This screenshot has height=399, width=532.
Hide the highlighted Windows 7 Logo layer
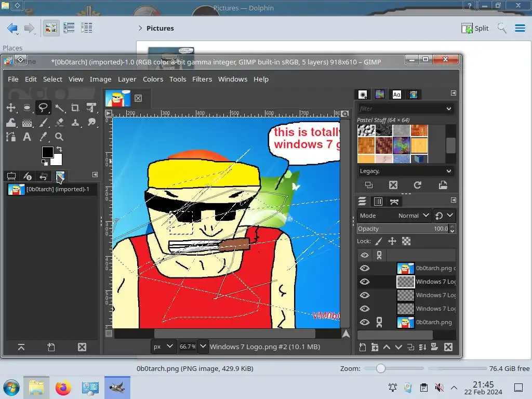[365, 282]
